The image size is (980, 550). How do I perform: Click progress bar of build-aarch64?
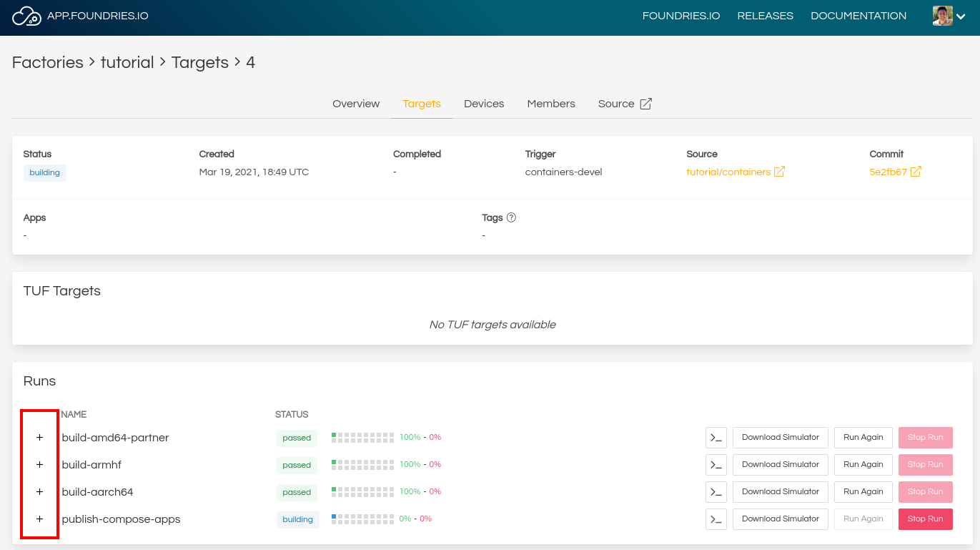(x=362, y=492)
